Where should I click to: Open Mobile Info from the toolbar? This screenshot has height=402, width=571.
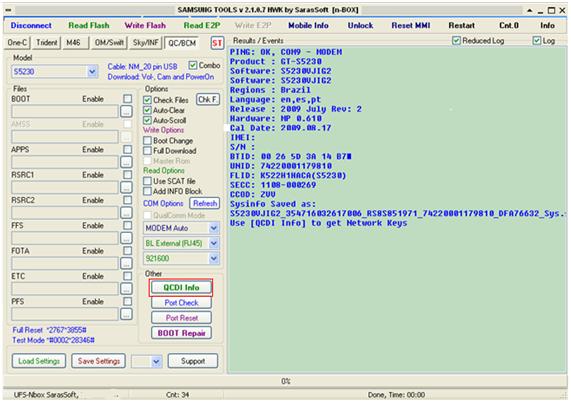(x=308, y=25)
